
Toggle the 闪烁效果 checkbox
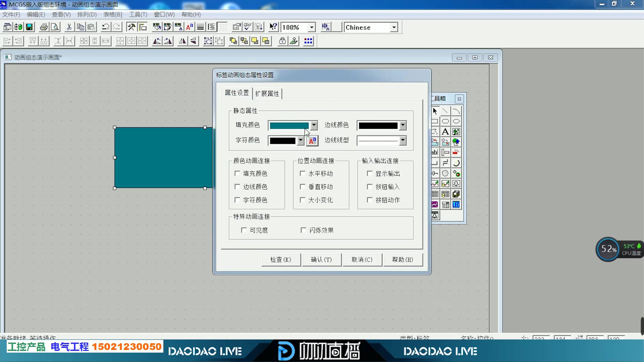click(x=304, y=230)
